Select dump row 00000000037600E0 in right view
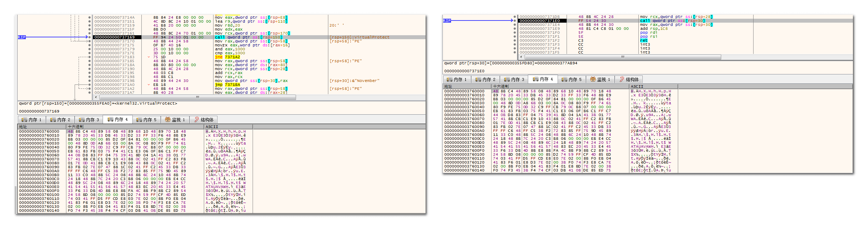This screenshot has width=868, height=229. click(558, 146)
